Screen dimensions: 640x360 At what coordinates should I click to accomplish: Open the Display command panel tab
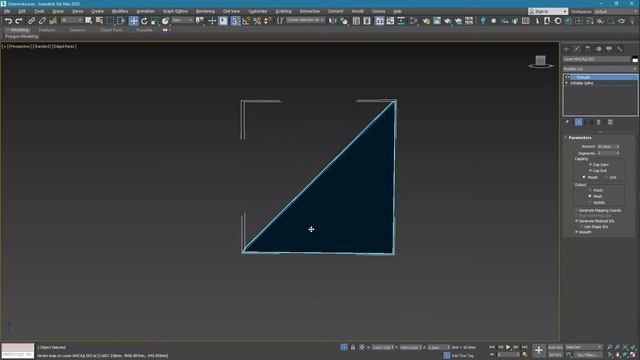click(x=609, y=49)
